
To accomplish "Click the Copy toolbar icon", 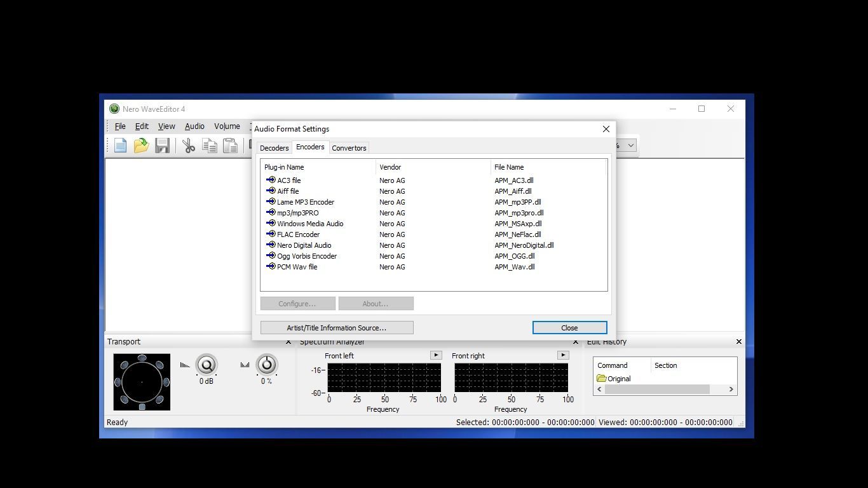I will pyautogui.click(x=210, y=146).
